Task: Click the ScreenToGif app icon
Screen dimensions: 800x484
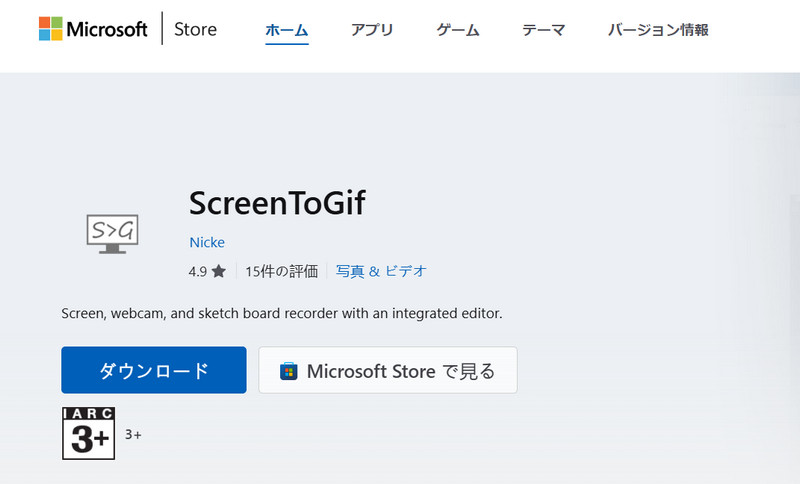Action: pos(112,234)
